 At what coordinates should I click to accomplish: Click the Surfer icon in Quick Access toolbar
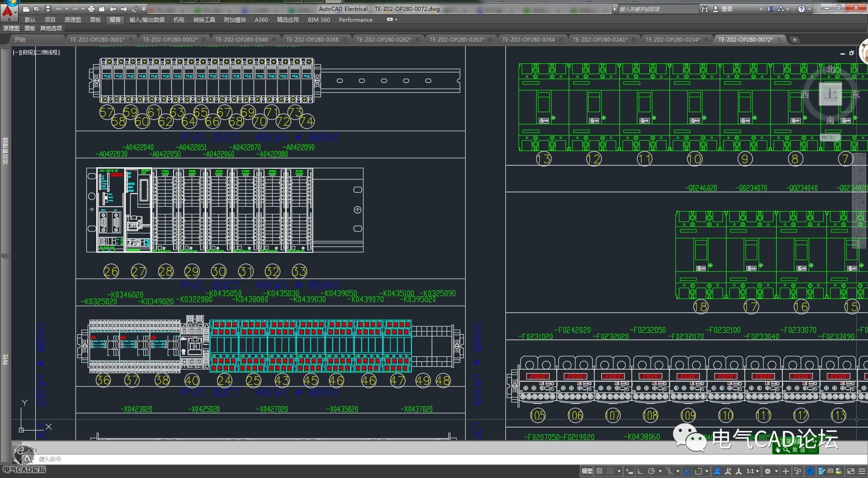tap(135, 9)
